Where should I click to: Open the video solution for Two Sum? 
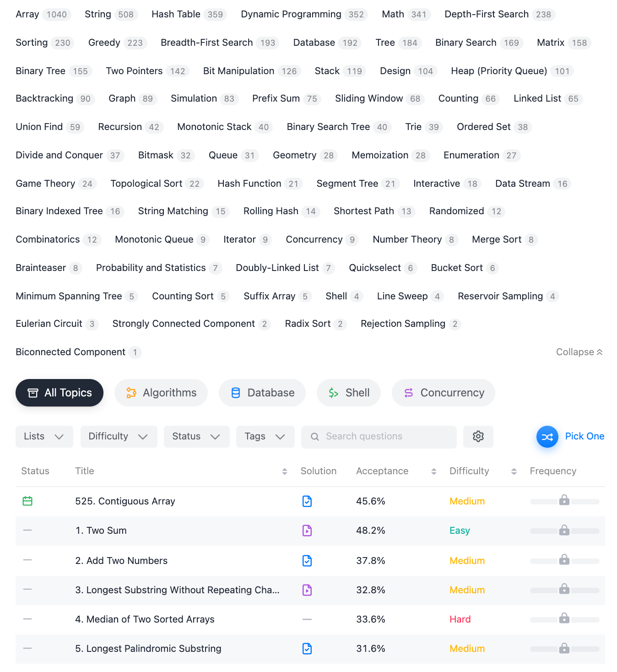[307, 531]
